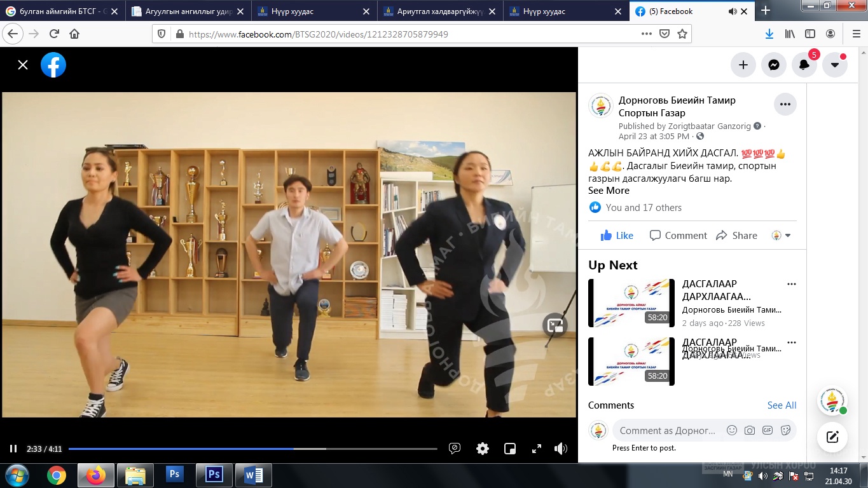This screenshot has height=488, width=868.
Task: Play the first Up Next video thumbnail
Action: pos(631,303)
